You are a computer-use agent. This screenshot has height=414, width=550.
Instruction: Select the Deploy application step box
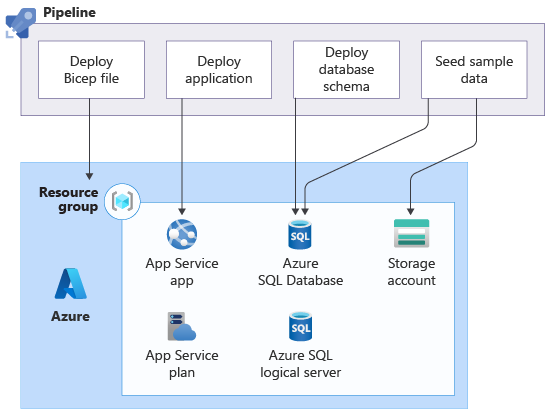(219, 69)
